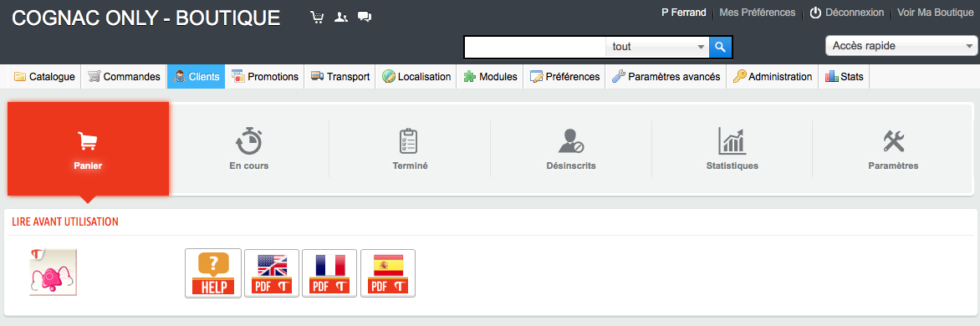Open the Spanish PDF guide
Viewport: 980px width, 326px height.
click(x=387, y=273)
